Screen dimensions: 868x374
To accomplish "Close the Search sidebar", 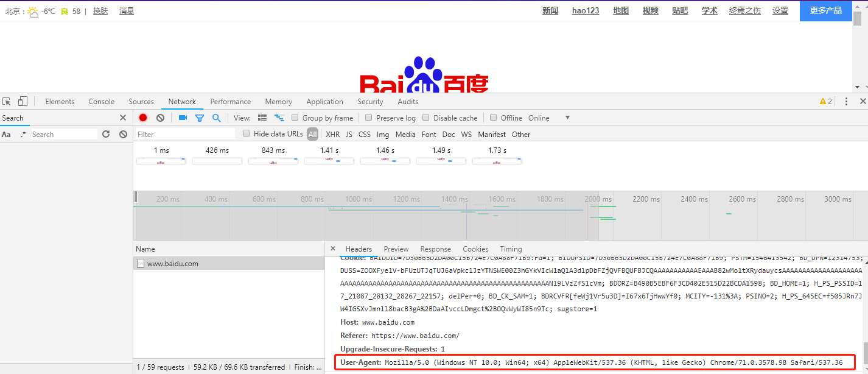I will pos(123,118).
